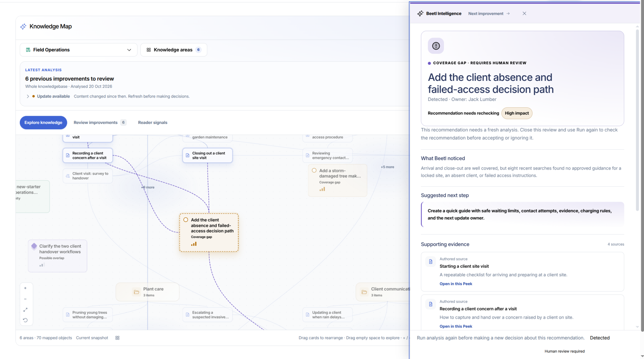
Task: Open the Plant care folder
Action: click(148, 292)
